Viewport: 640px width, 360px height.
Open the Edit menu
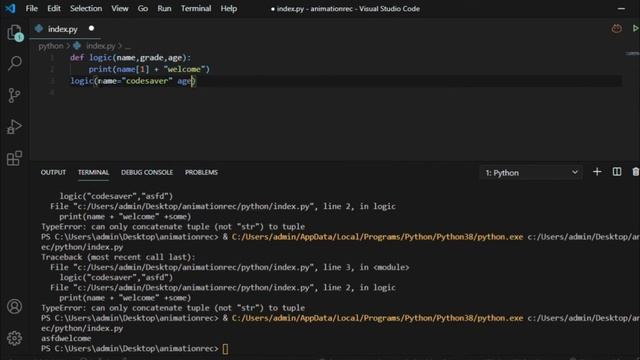tap(53, 9)
